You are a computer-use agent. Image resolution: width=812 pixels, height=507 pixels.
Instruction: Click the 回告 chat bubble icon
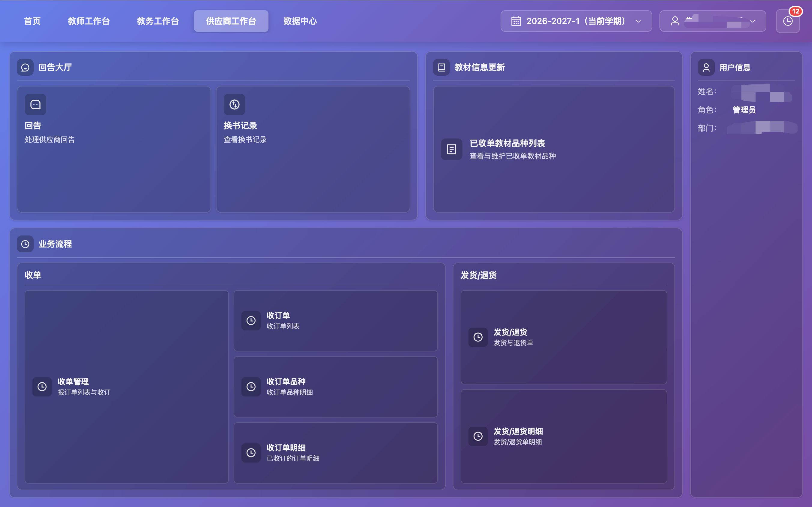tap(35, 105)
